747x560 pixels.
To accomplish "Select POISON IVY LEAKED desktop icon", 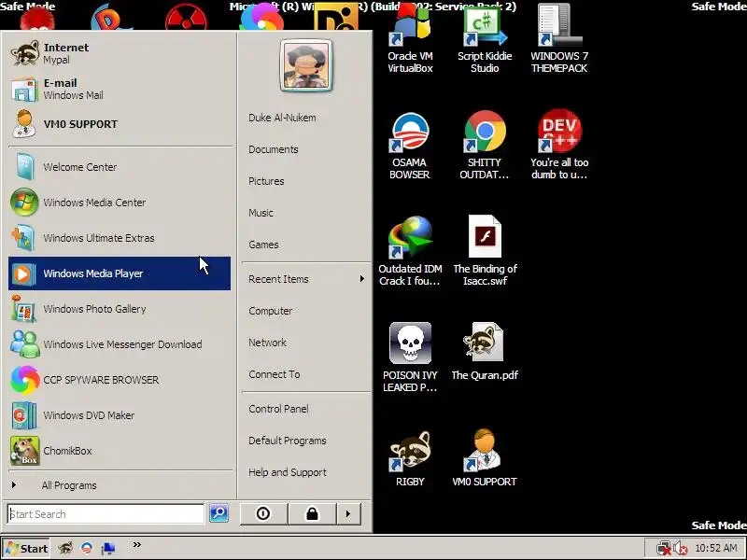I will pyautogui.click(x=410, y=357).
